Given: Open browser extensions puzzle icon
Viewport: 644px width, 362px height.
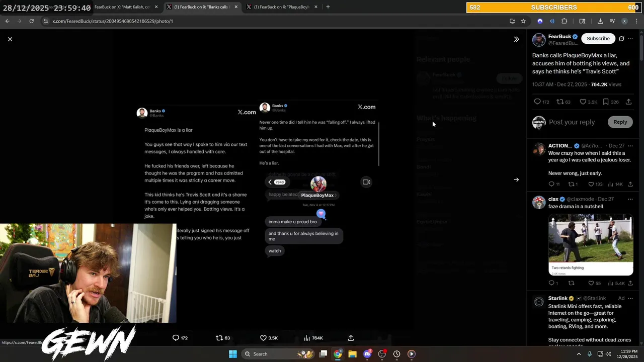Looking at the screenshot, I should (x=564, y=21).
